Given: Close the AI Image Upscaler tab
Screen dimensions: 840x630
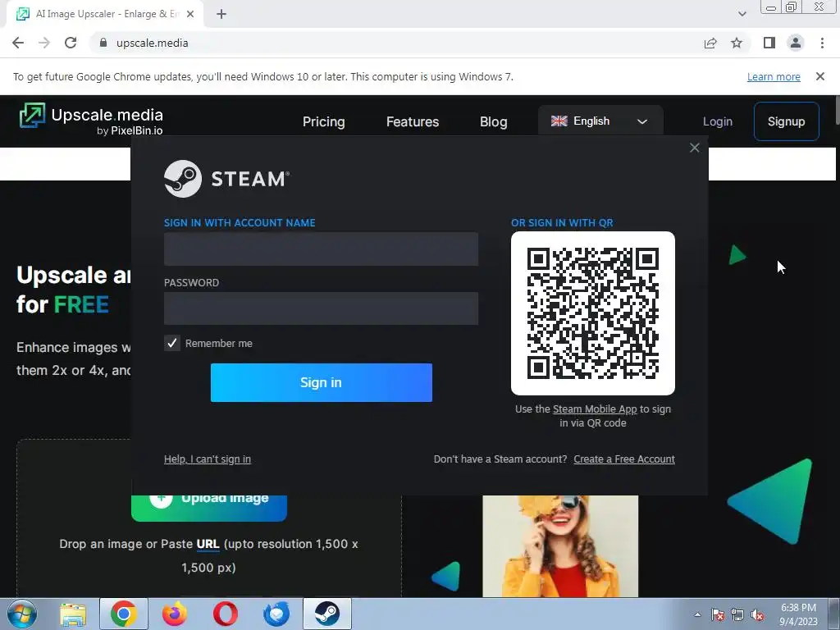Looking at the screenshot, I should click(190, 14).
